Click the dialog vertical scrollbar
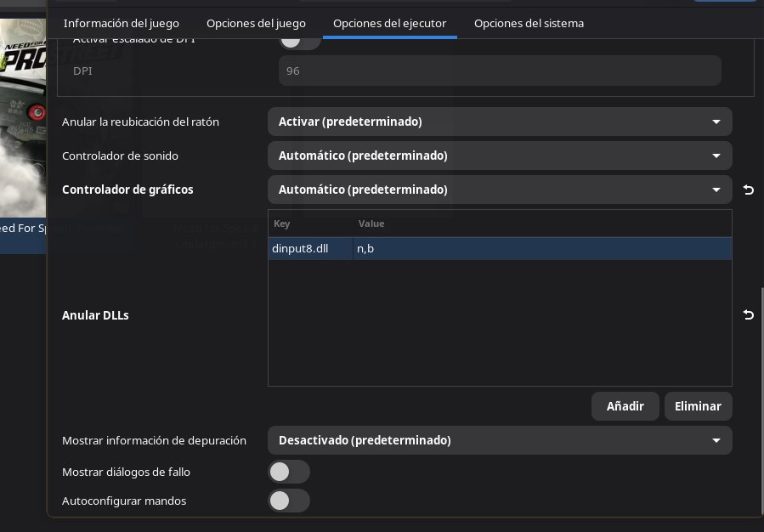764x532 pixels. (x=761, y=399)
